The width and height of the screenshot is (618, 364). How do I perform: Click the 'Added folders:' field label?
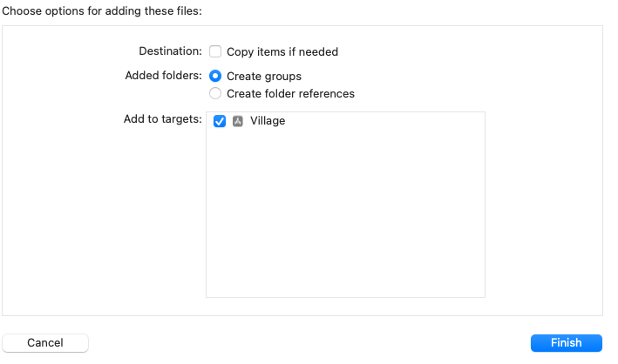click(x=164, y=75)
